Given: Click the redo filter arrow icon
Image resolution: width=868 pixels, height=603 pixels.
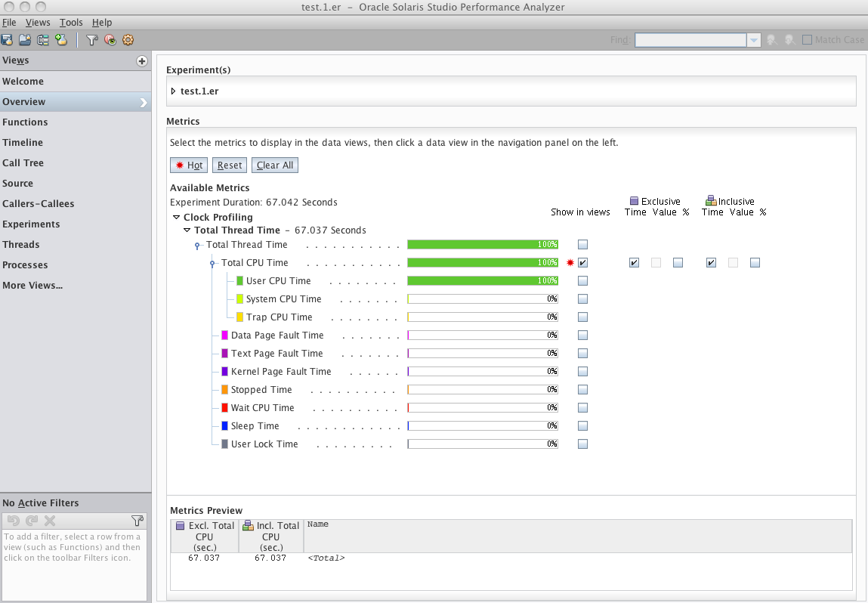Looking at the screenshot, I should point(32,521).
